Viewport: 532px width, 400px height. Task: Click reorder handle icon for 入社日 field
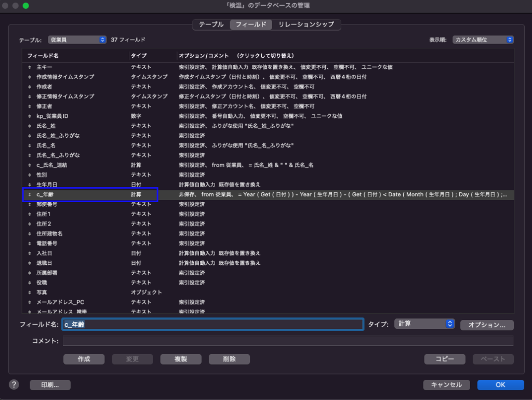30,253
